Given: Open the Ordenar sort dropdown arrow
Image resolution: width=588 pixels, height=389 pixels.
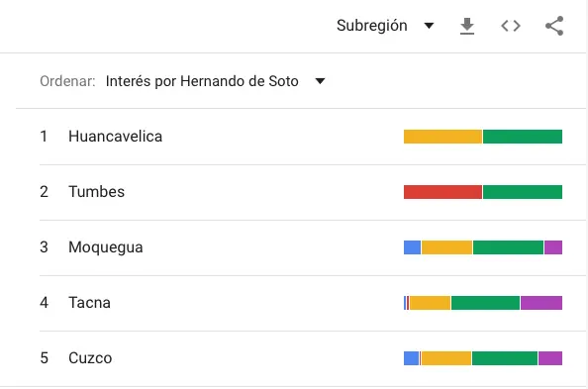Looking at the screenshot, I should [320, 81].
